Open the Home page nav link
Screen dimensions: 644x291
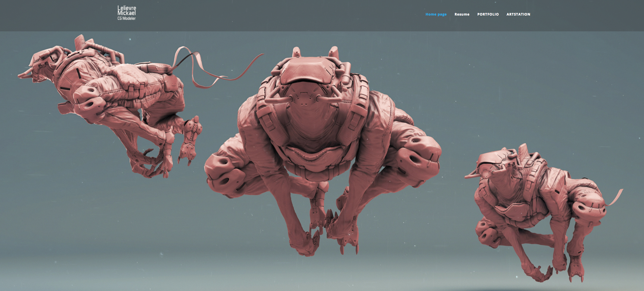[x=436, y=14]
